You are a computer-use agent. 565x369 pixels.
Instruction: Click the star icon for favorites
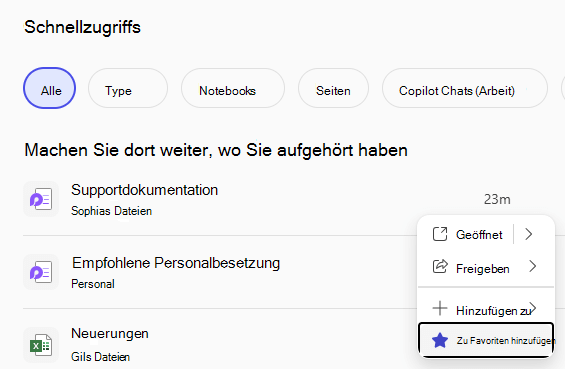coord(440,340)
